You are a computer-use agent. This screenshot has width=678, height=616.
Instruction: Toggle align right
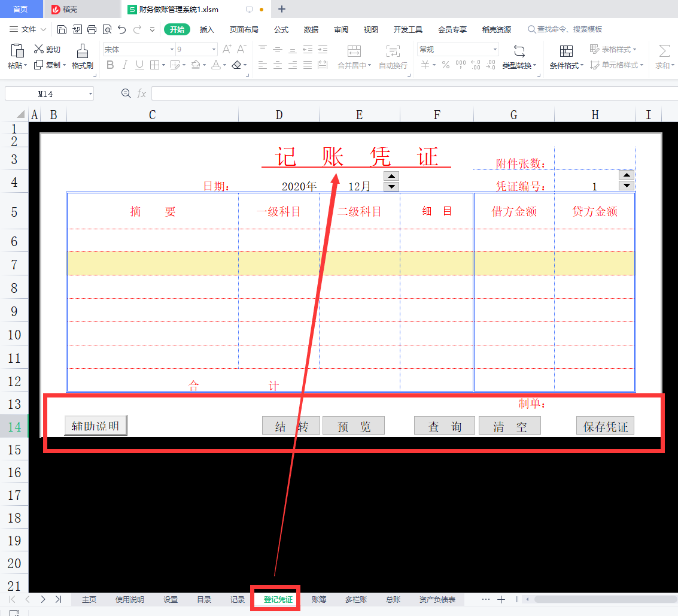(x=293, y=65)
